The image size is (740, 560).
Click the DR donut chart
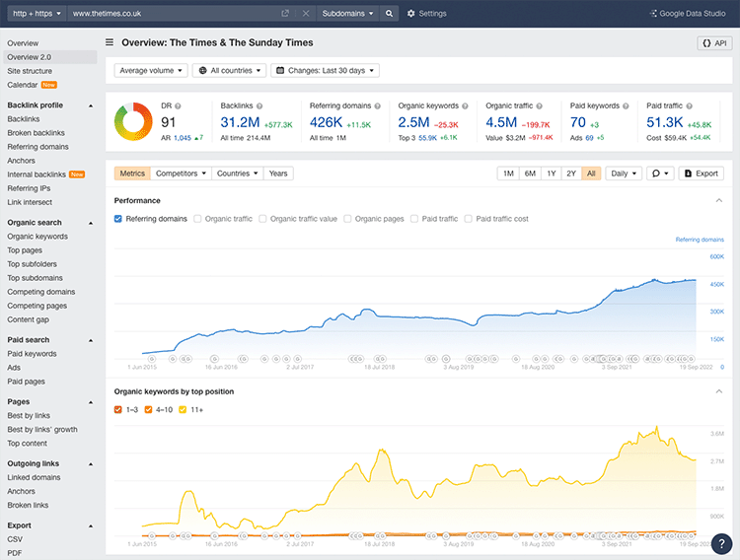click(133, 121)
